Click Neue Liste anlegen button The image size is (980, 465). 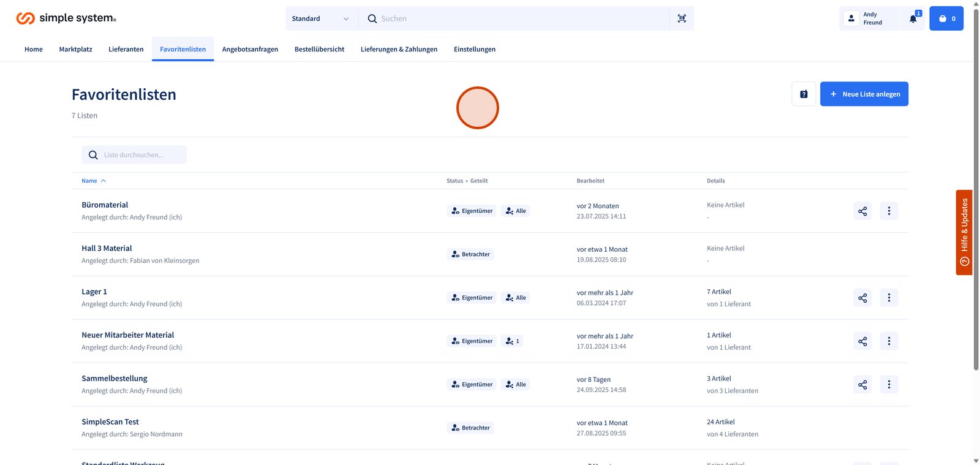coord(864,94)
